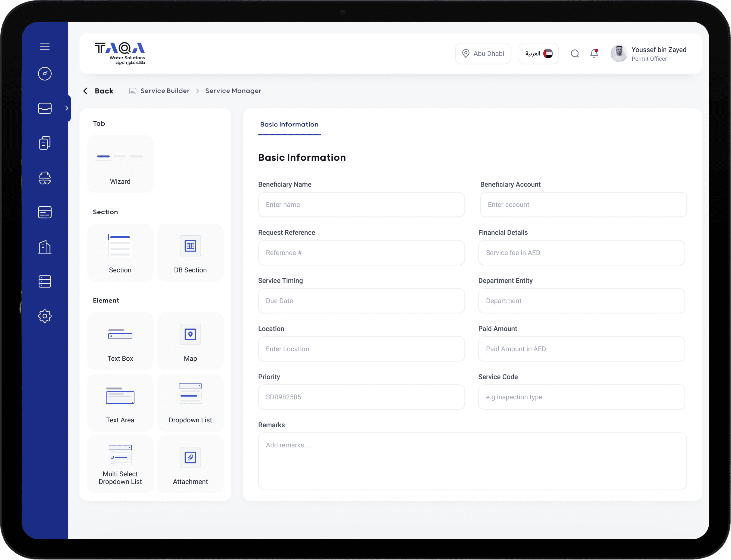Open the hamburger menu in sidebar
Screen dimensions: 731x560
click(x=45, y=47)
